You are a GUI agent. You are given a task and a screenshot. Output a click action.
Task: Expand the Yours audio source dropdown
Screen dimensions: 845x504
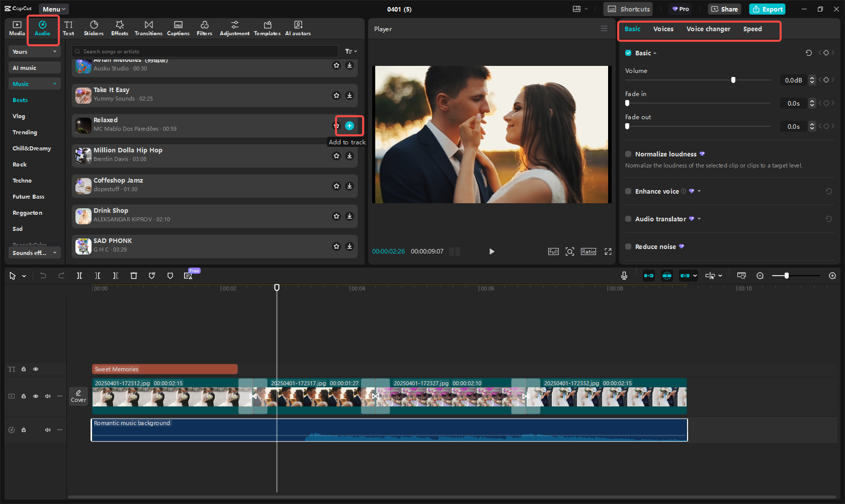tap(34, 51)
